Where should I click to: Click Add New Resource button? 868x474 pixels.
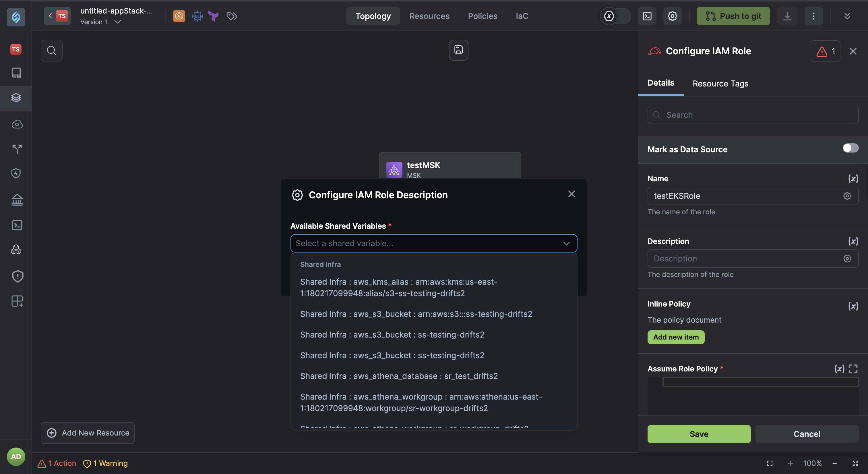[88, 433]
